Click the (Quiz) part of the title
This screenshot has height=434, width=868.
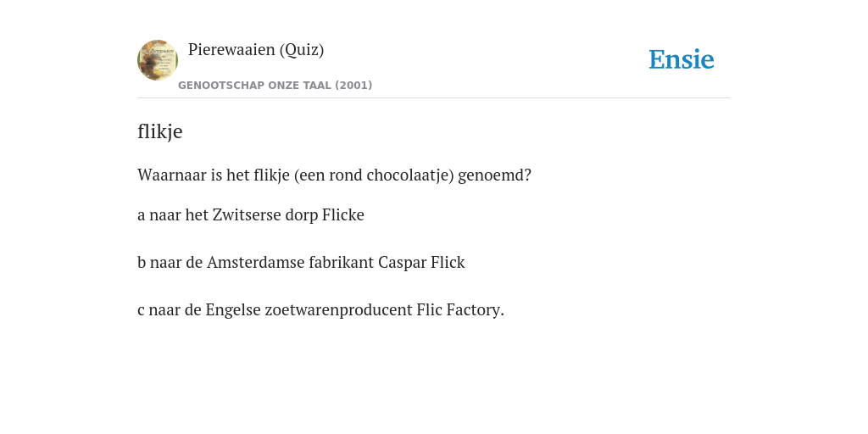(302, 50)
